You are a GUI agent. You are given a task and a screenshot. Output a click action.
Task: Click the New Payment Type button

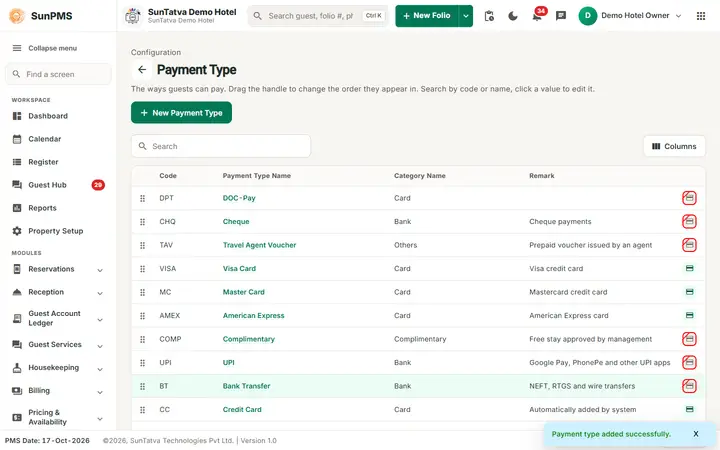click(181, 112)
